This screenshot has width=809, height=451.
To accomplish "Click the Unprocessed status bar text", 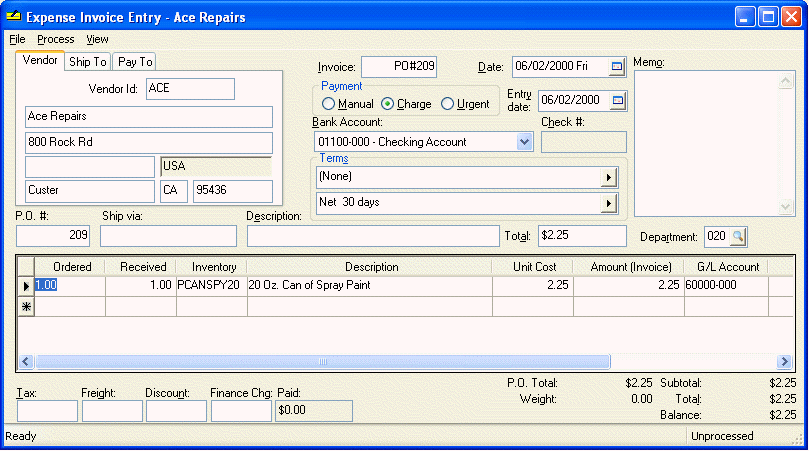I will [722, 437].
